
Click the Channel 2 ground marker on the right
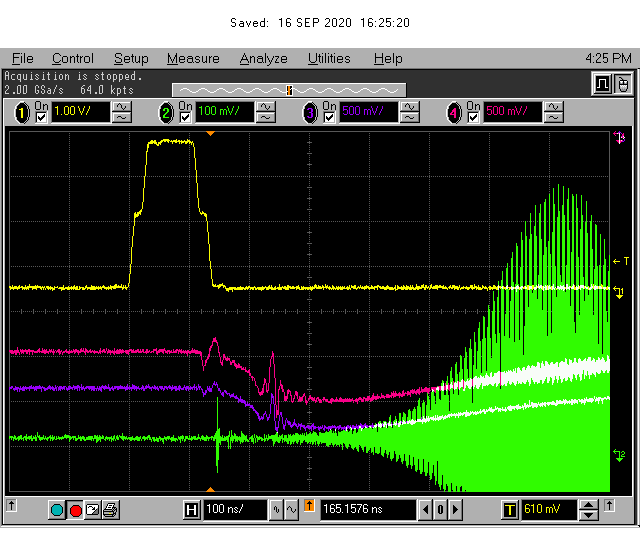pyautogui.click(x=619, y=455)
